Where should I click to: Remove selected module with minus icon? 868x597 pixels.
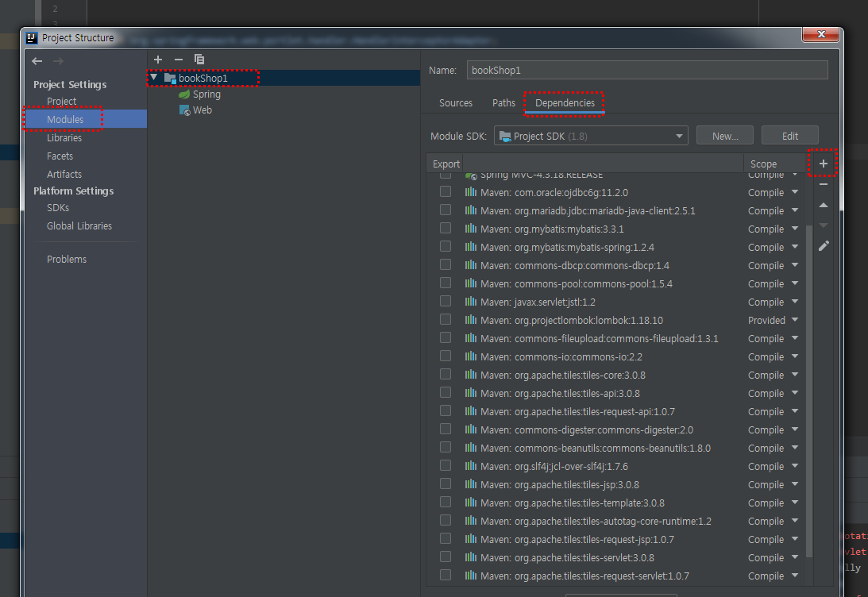coord(178,60)
